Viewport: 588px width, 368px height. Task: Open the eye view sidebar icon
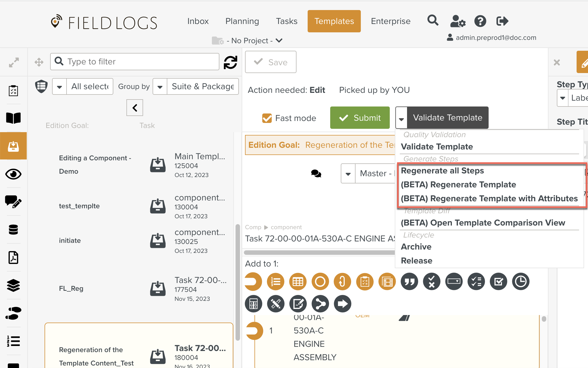[x=13, y=174]
